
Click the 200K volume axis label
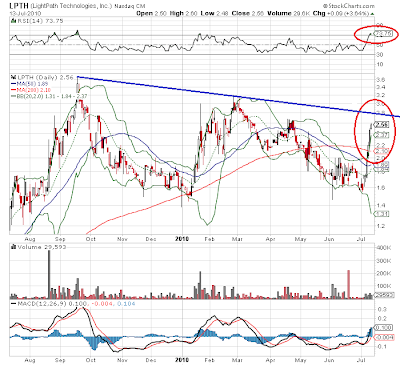[383, 273]
